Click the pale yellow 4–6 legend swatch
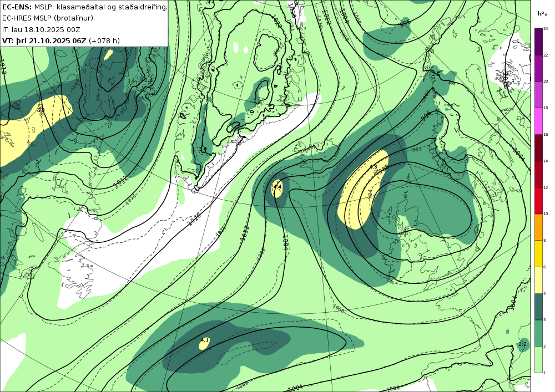This screenshot has height=392, width=555. click(x=538, y=281)
